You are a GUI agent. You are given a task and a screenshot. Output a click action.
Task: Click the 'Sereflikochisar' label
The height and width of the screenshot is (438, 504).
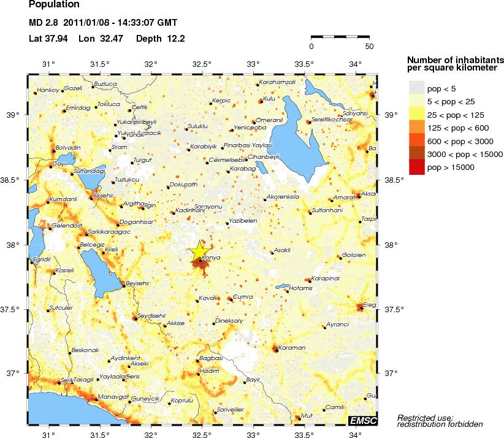pyautogui.click(x=332, y=119)
